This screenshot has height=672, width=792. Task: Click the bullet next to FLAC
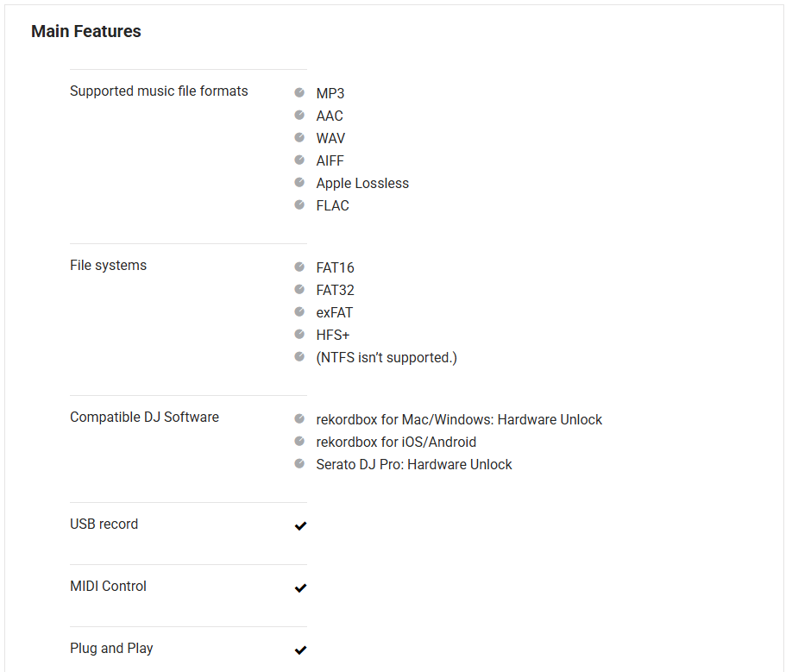point(299,205)
